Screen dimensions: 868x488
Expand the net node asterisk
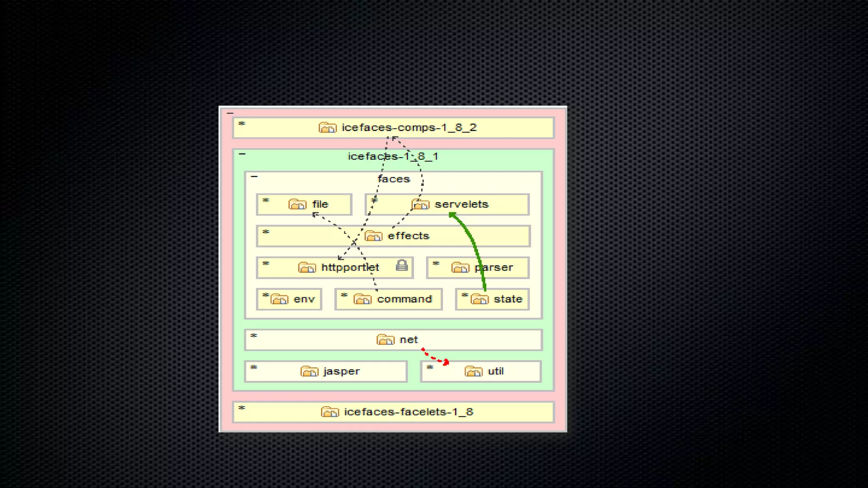254,336
